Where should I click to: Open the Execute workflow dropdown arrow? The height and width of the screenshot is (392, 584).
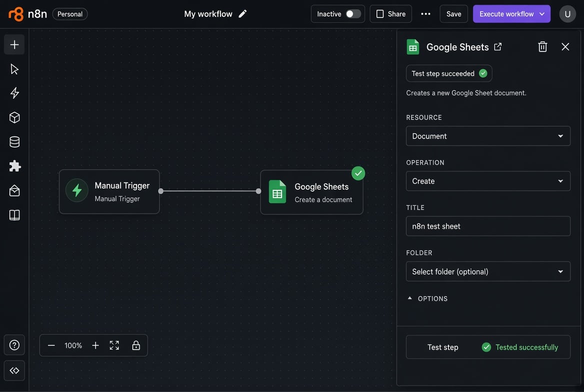[542, 14]
